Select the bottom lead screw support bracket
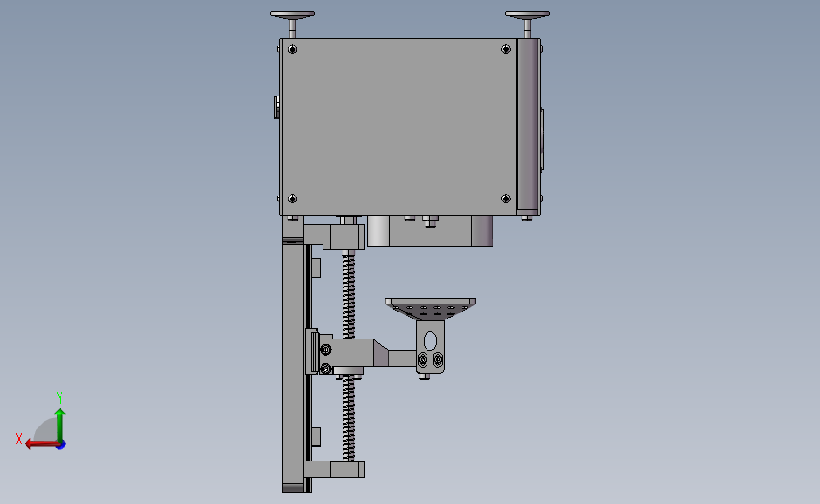The height and width of the screenshot is (504, 820). tap(334, 469)
